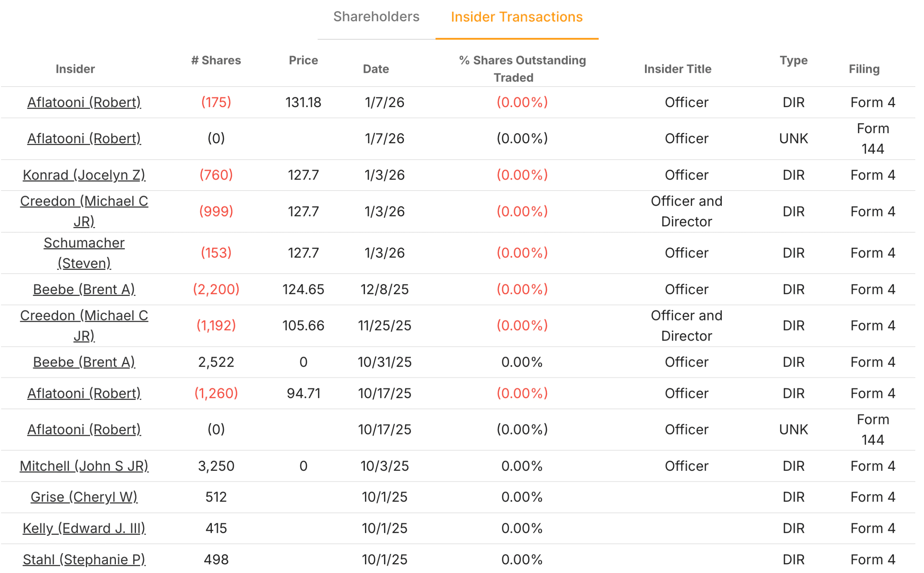Viewport: 924px width, 573px height.
Task: Click Aflatooni (Robert) link with 94.71 price
Action: point(84,393)
